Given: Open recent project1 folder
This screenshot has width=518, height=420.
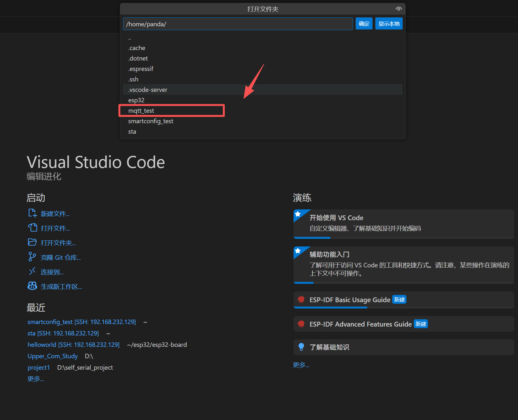Looking at the screenshot, I should (x=39, y=367).
